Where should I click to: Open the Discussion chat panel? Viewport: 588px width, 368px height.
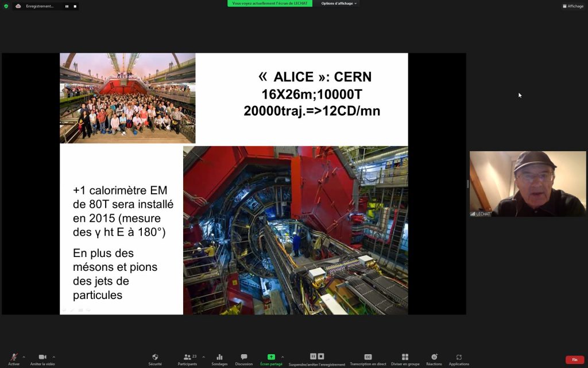pos(243,359)
